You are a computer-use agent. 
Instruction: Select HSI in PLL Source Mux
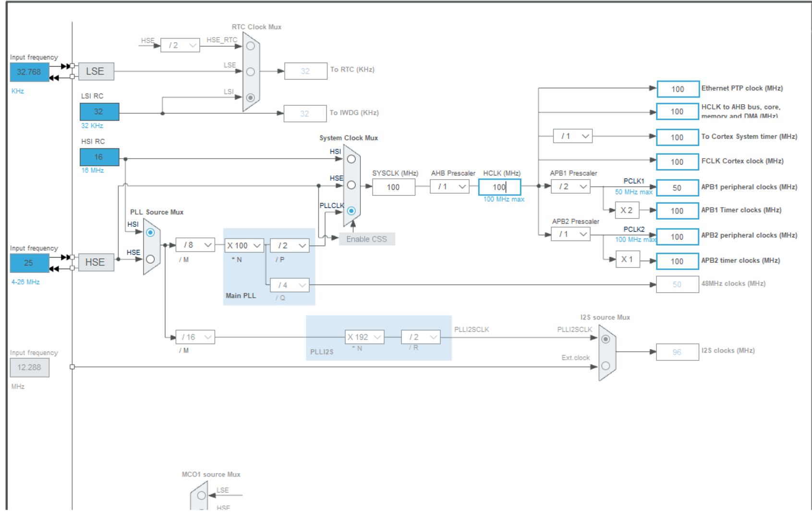click(x=150, y=233)
